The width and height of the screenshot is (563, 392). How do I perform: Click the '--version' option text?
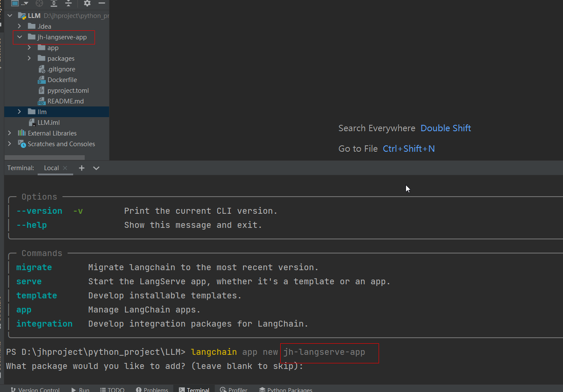click(x=39, y=211)
